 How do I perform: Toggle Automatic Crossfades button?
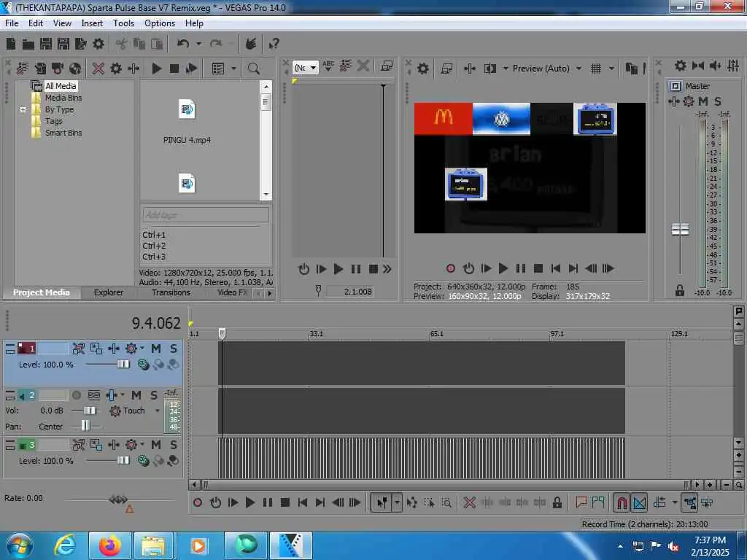click(x=639, y=502)
